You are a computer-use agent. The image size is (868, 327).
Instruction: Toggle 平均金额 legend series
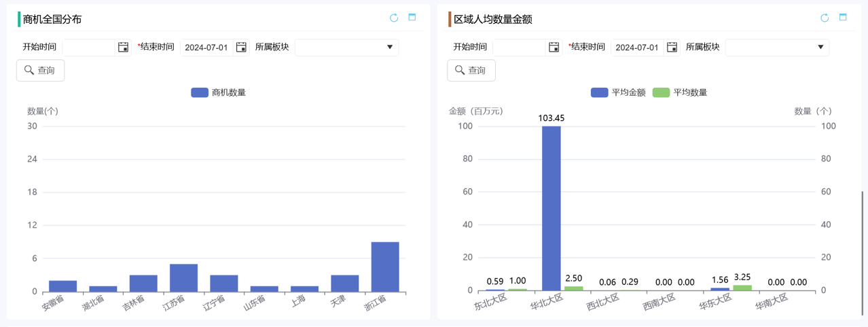[x=618, y=92]
